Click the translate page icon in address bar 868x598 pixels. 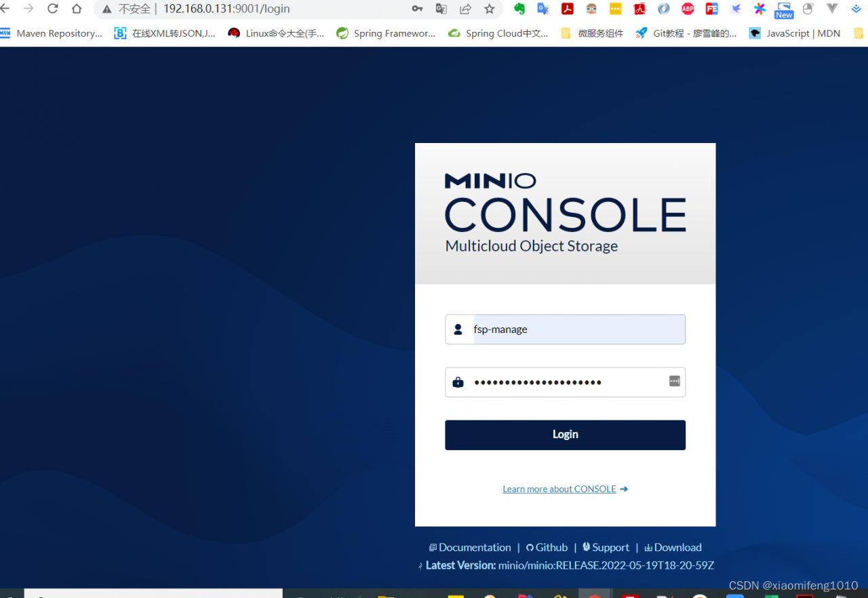pyautogui.click(x=441, y=9)
